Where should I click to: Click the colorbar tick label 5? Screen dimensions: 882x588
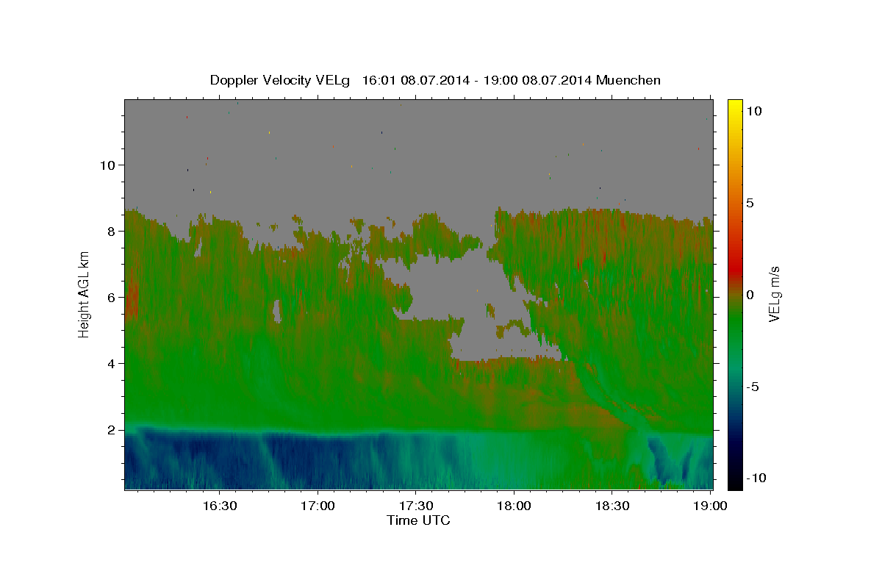pos(750,203)
